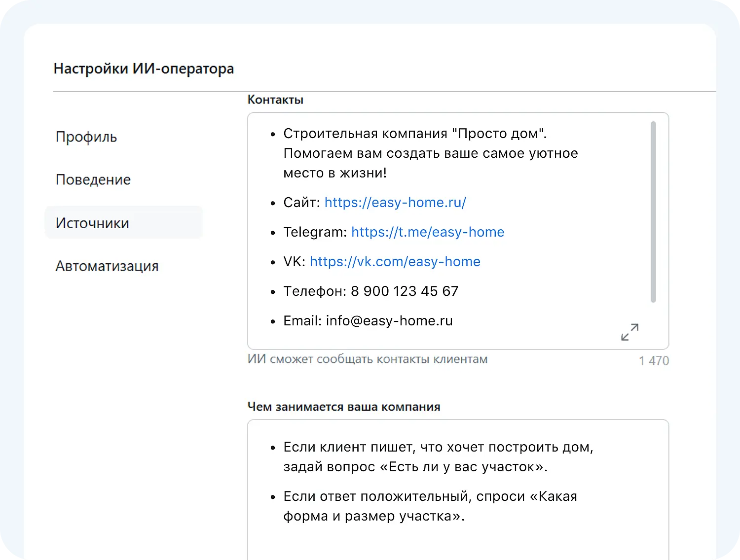The image size is (740, 560).
Task: Open the Telegram link t.me/easy-home
Action: tap(428, 232)
